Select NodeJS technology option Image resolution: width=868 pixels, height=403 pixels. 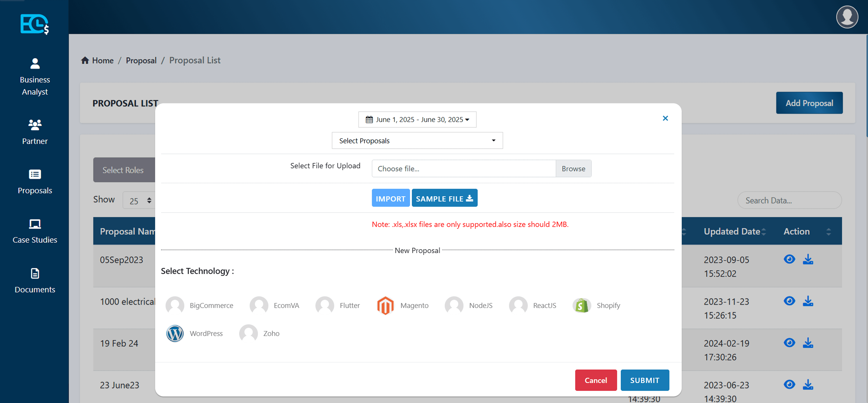point(469,305)
